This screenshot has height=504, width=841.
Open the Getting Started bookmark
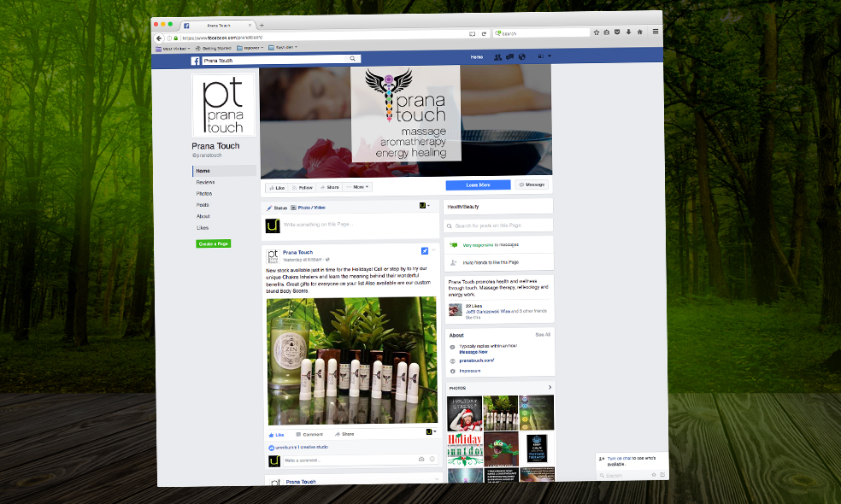(x=214, y=48)
